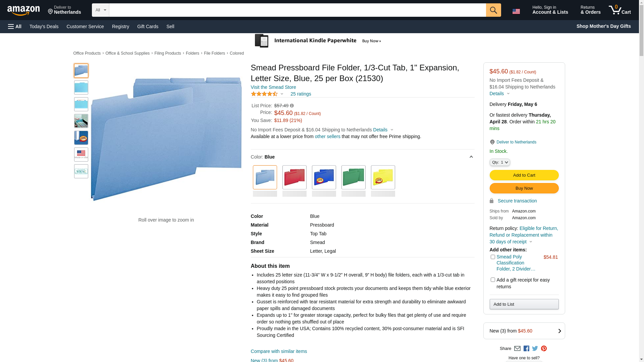The height and width of the screenshot is (362, 644).
Task: Select the red folder color swatch
Action: [x=294, y=177]
